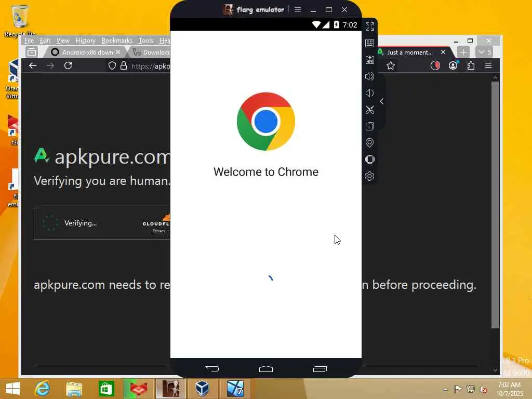Open the Windows Start button
Image resolution: width=532 pixels, height=399 pixels.
pos(13,389)
